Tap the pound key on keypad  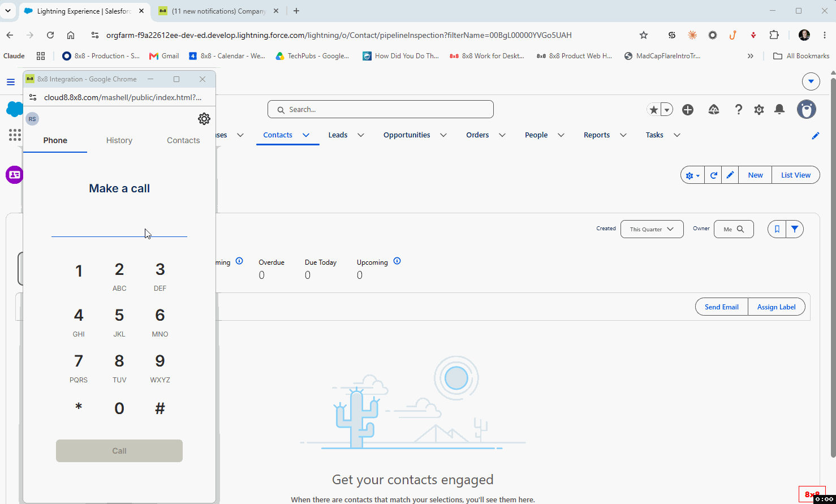pos(160,408)
